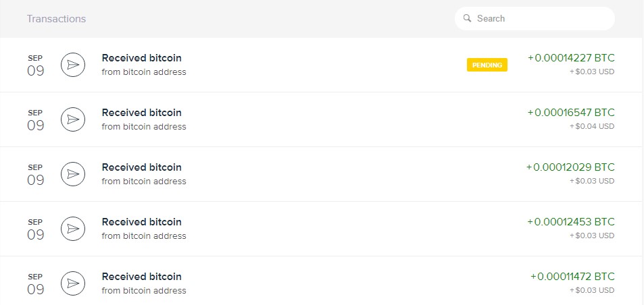644x305 pixels.
Task: Click 'from bitcoin address' in the fourth row
Action: [143, 236]
